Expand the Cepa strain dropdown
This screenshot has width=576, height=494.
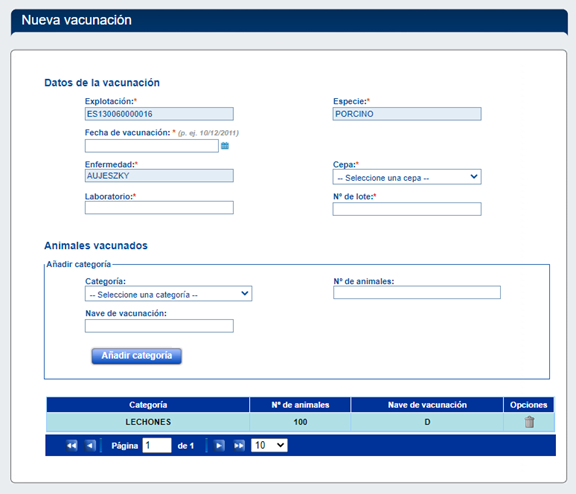pyautogui.click(x=407, y=177)
